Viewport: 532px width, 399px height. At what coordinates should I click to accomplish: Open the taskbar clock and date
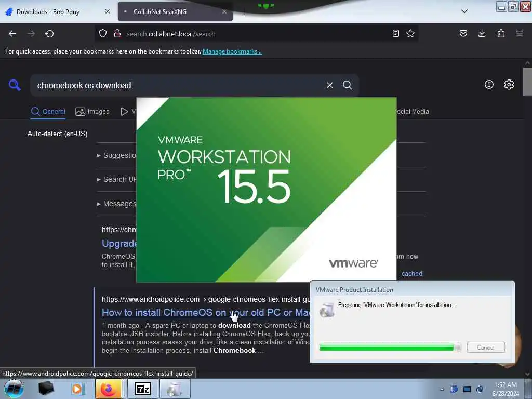click(x=505, y=389)
